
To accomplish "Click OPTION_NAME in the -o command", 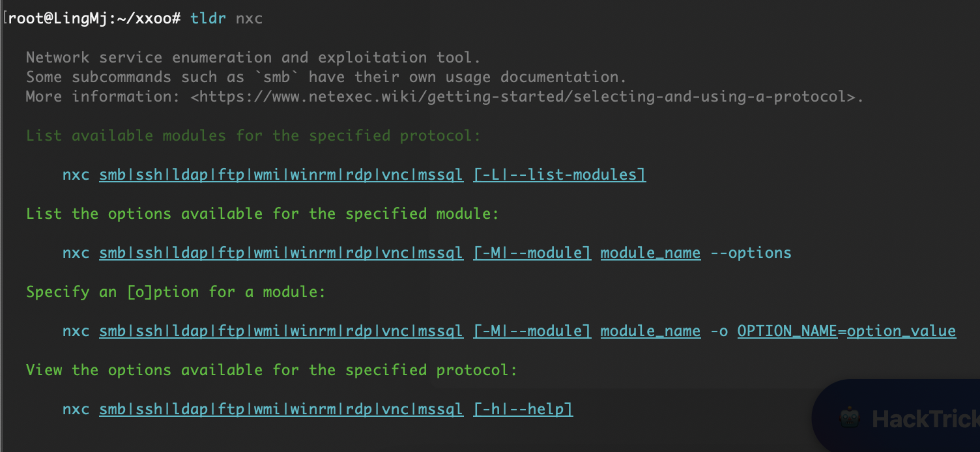I will click(x=787, y=331).
